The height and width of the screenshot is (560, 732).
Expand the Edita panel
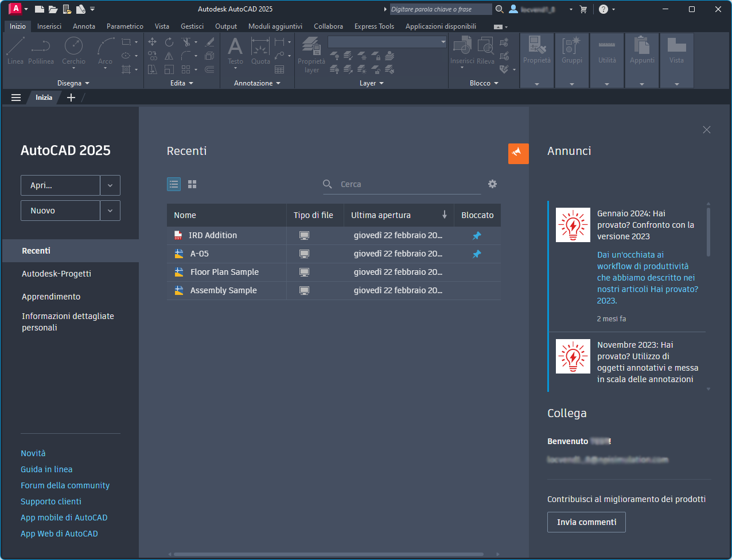[181, 83]
